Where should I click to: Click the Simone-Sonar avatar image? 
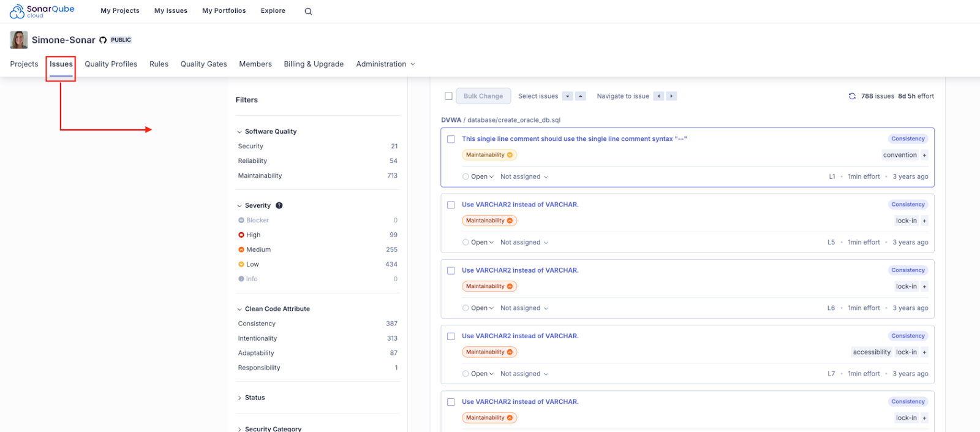[x=19, y=40]
